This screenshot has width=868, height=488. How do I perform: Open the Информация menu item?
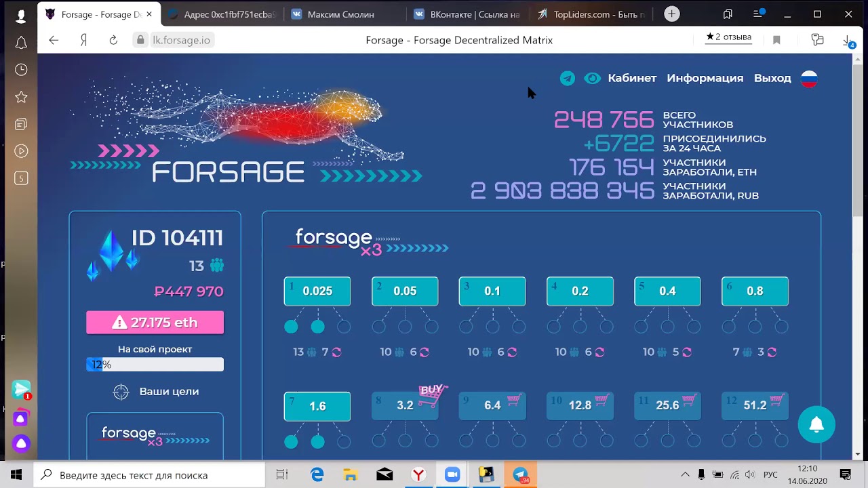click(x=705, y=78)
